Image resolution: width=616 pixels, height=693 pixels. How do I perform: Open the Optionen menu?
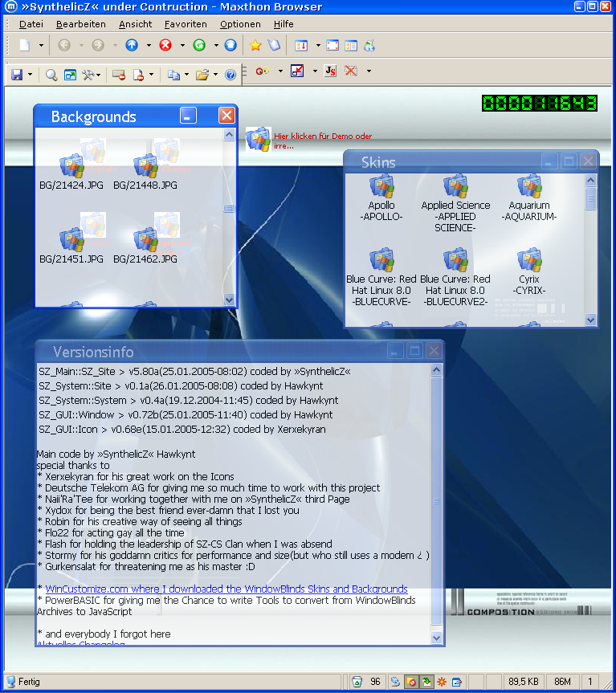(240, 24)
